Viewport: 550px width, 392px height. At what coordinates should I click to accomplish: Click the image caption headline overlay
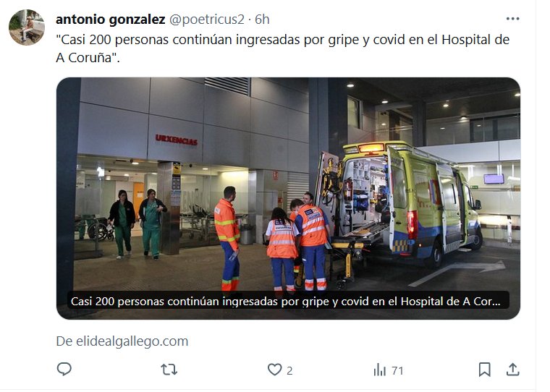[286, 301]
